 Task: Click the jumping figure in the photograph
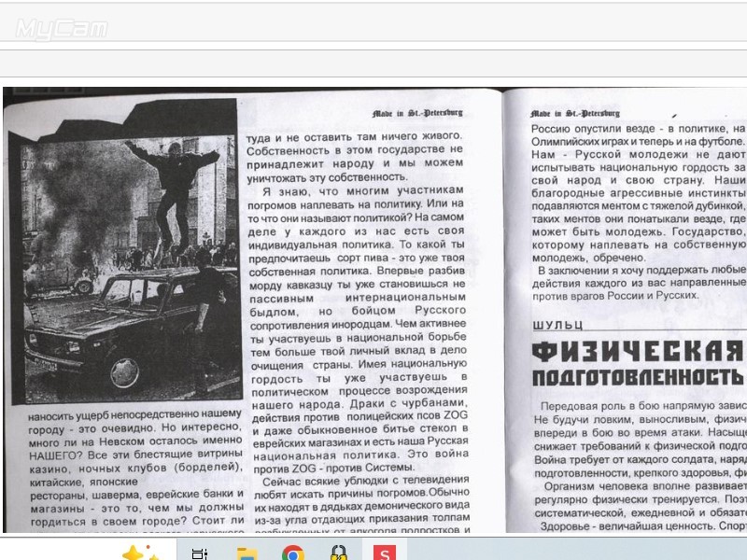(x=173, y=182)
